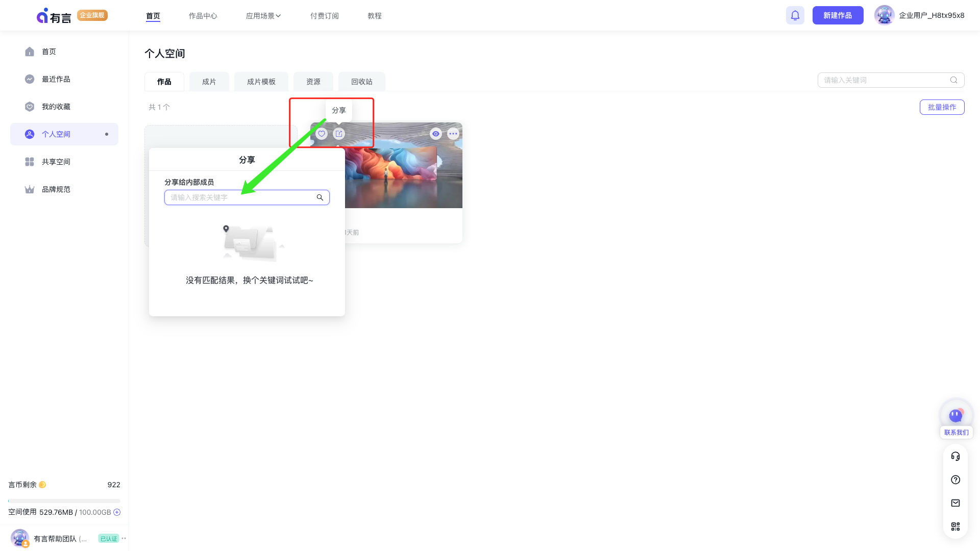
Task: Open the 联系我们 chat bot icon
Action: 956,415
